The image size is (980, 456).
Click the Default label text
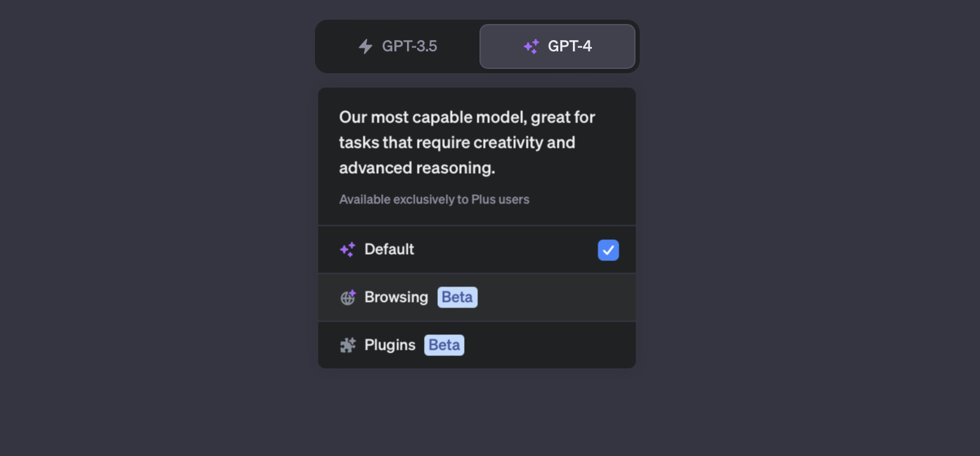click(x=389, y=250)
